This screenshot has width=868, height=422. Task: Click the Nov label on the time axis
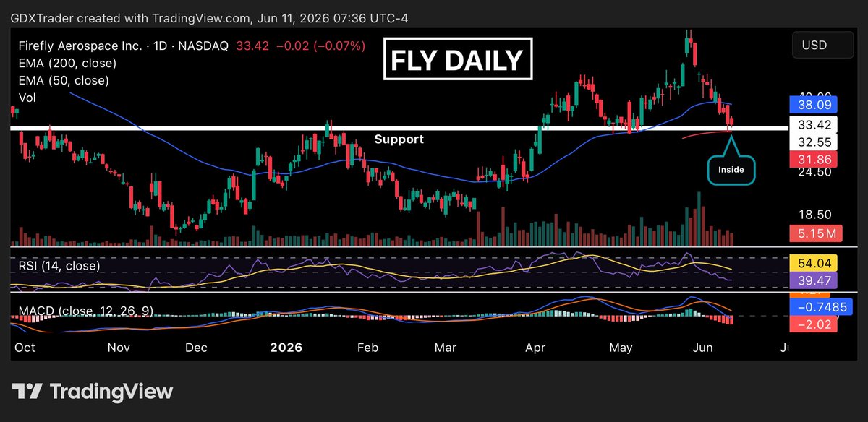pyautogui.click(x=119, y=348)
